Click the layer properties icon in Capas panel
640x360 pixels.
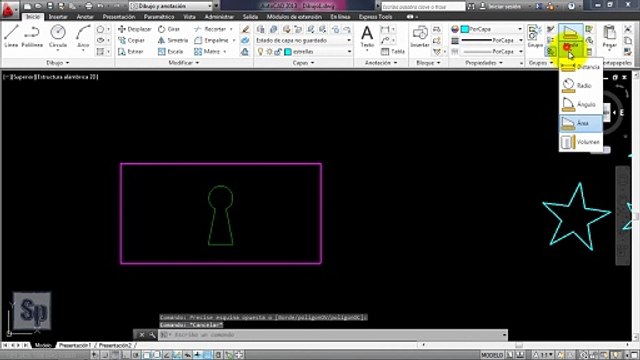(x=260, y=29)
